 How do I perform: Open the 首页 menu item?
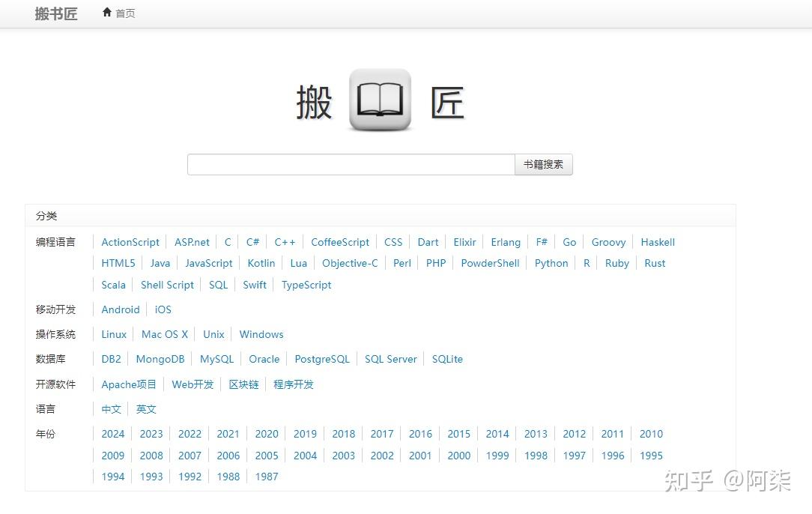tap(124, 13)
